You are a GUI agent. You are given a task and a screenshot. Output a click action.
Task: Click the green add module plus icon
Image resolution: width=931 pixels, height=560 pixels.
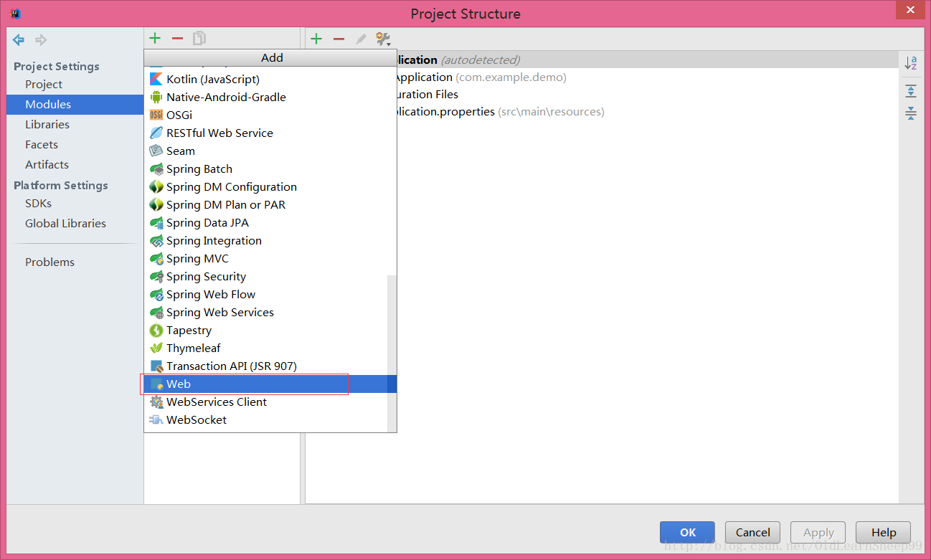tap(155, 39)
